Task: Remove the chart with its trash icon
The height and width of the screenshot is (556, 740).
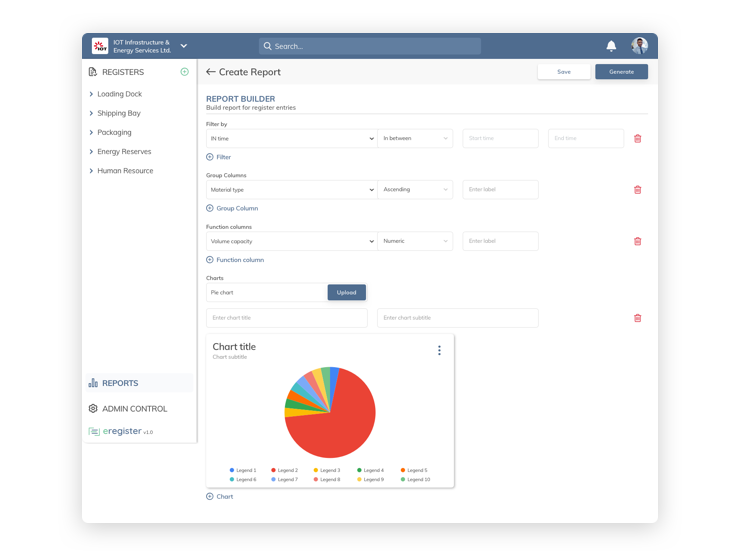Action: 637,318
